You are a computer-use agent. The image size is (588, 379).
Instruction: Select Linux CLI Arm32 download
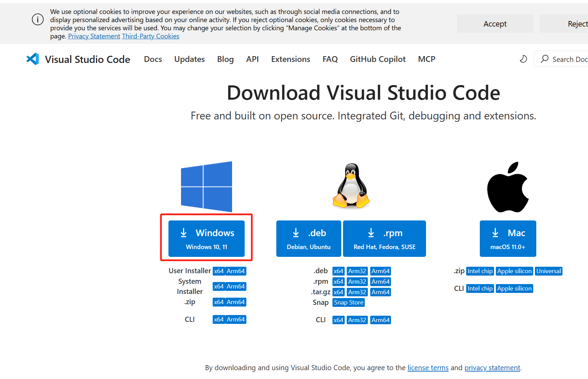[357, 320]
